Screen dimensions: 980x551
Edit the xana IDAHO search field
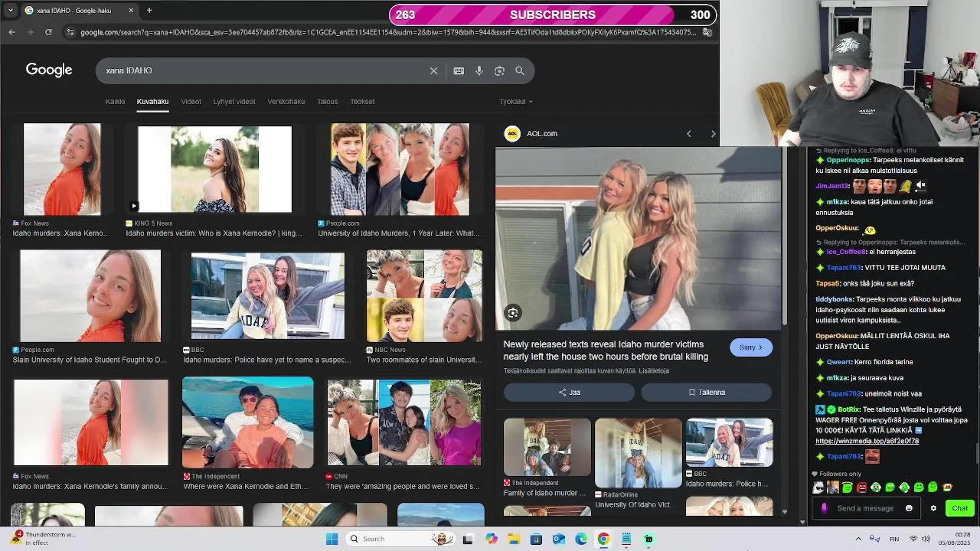coord(264,70)
